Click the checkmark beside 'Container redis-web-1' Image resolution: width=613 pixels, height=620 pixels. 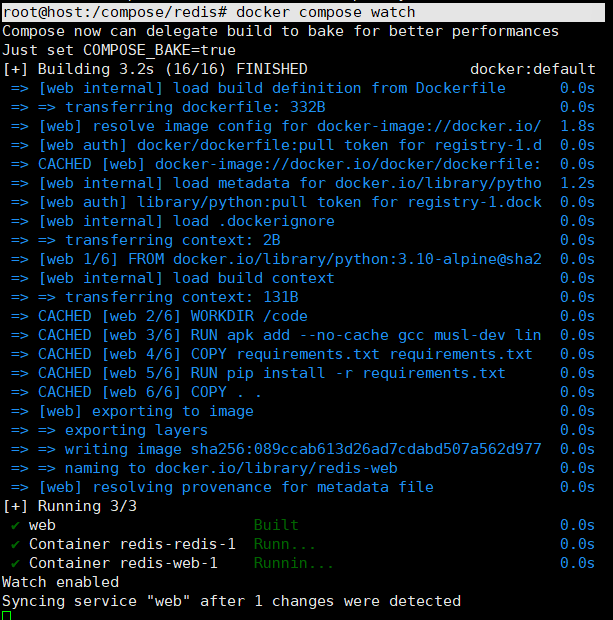[15, 563]
